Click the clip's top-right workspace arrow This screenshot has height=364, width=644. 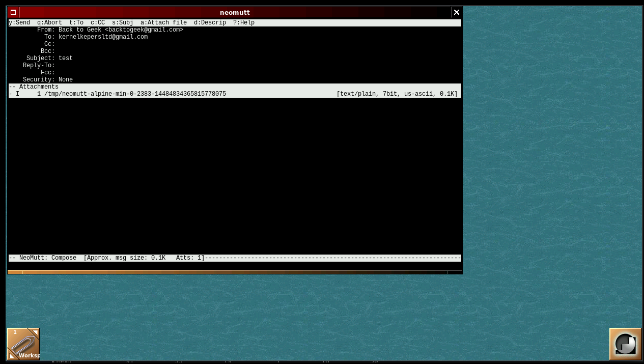(x=35, y=332)
